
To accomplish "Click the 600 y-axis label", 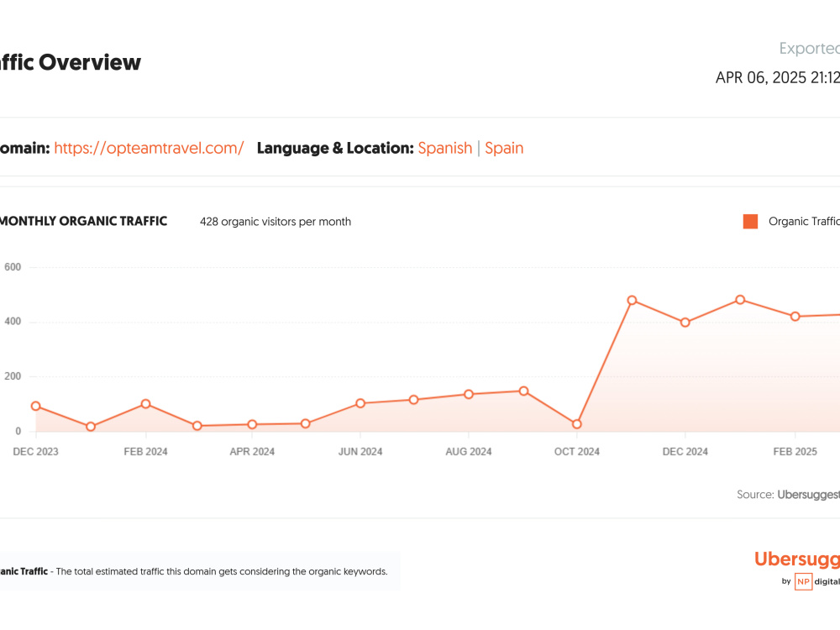I will (13, 267).
